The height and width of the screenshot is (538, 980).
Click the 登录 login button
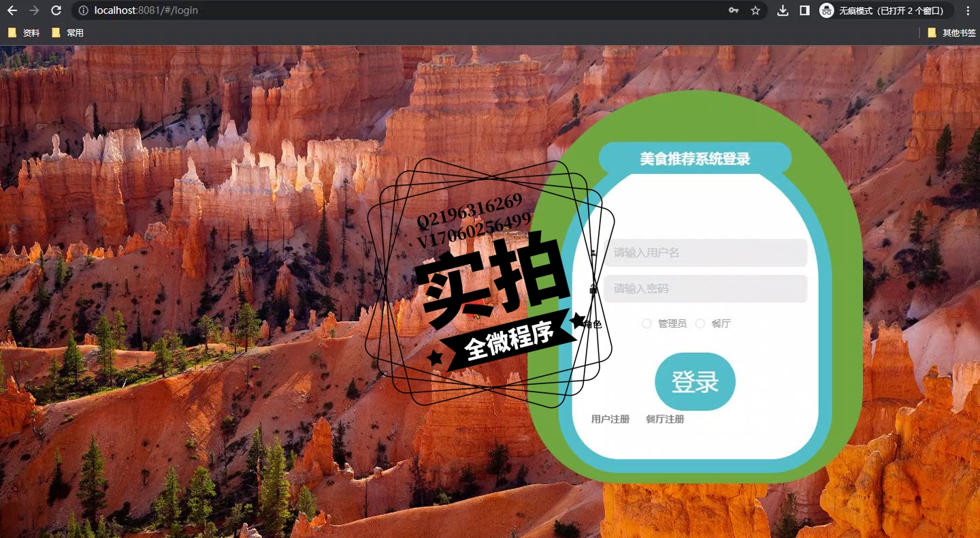tap(695, 381)
